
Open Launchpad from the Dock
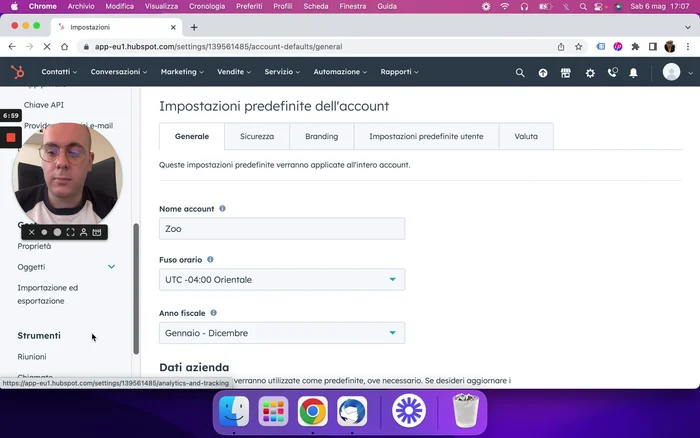(x=273, y=411)
